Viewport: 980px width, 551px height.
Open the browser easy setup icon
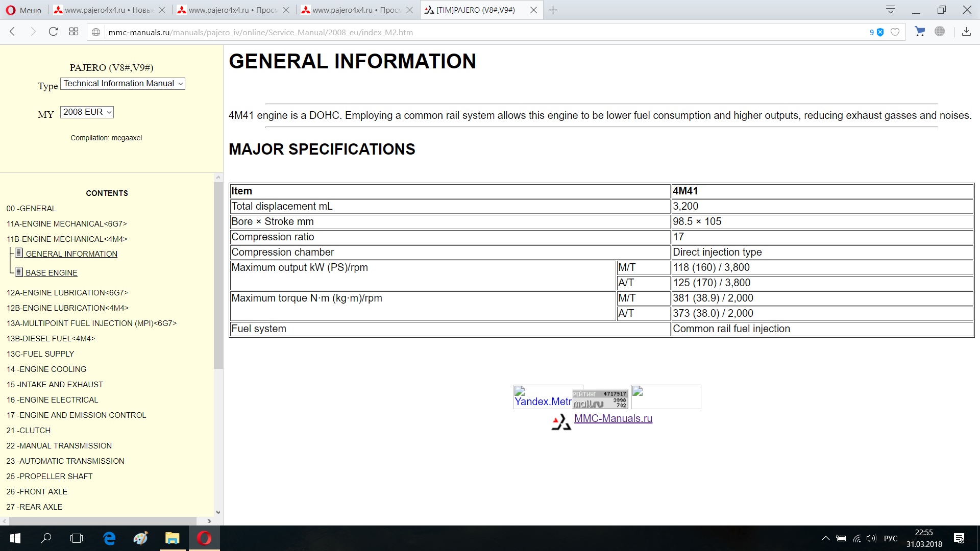(891, 10)
